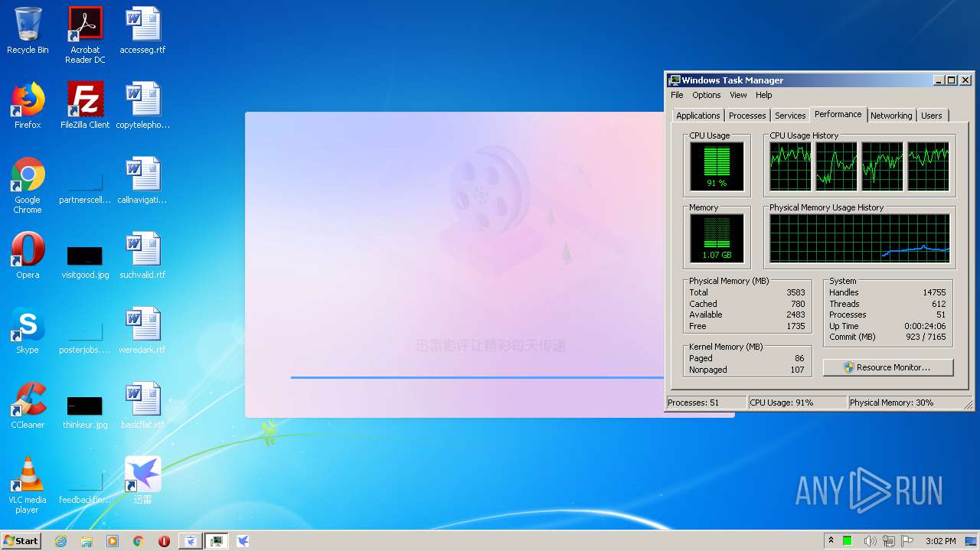Open the Start menu
This screenshot has height=551, width=980.
21,541
